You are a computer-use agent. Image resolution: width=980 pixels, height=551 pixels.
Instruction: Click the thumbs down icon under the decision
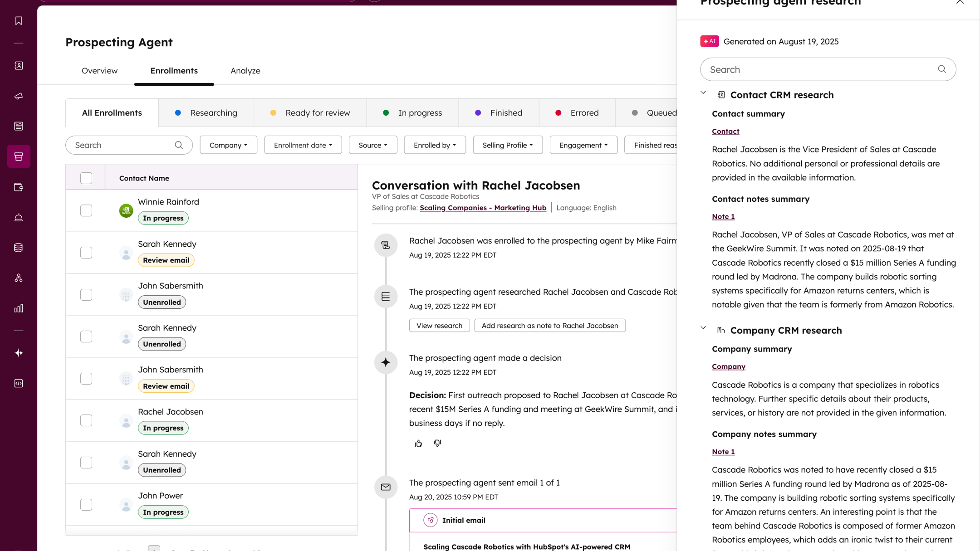(x=437, y=443)
